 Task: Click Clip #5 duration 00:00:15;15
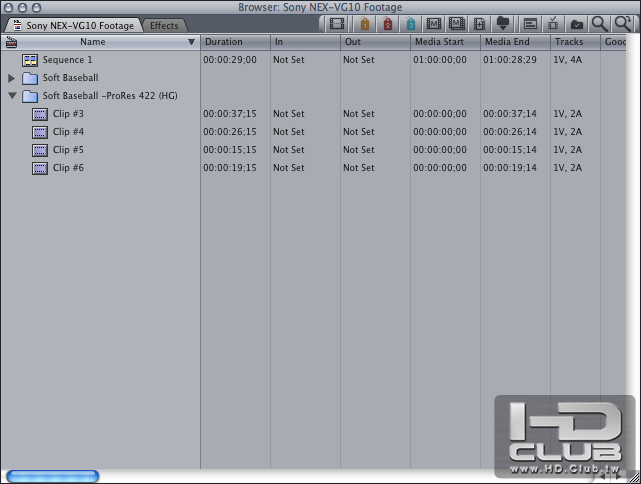[230, 150]
